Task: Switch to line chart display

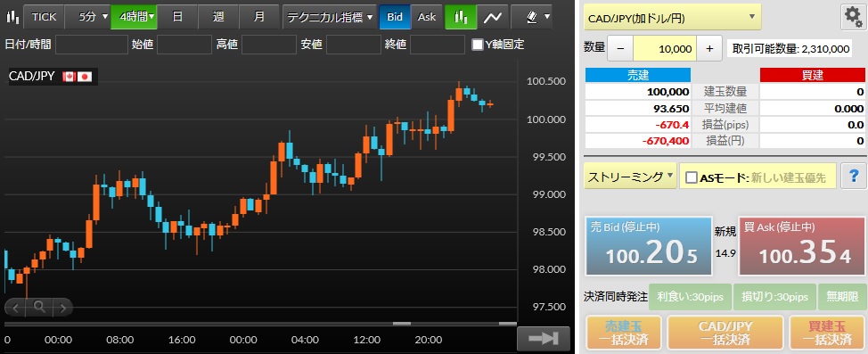Action: (492, 17)
